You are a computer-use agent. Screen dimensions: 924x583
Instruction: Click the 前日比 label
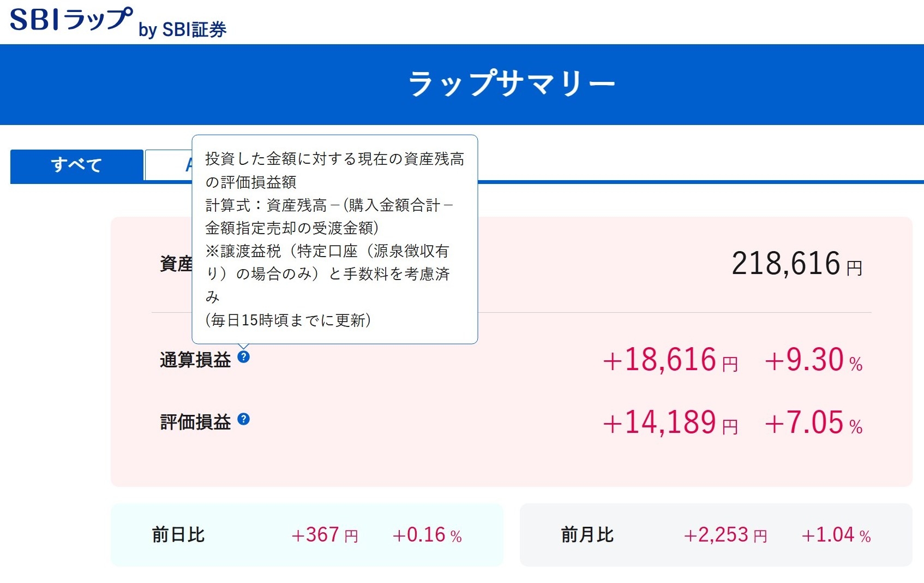coord(178,534)
